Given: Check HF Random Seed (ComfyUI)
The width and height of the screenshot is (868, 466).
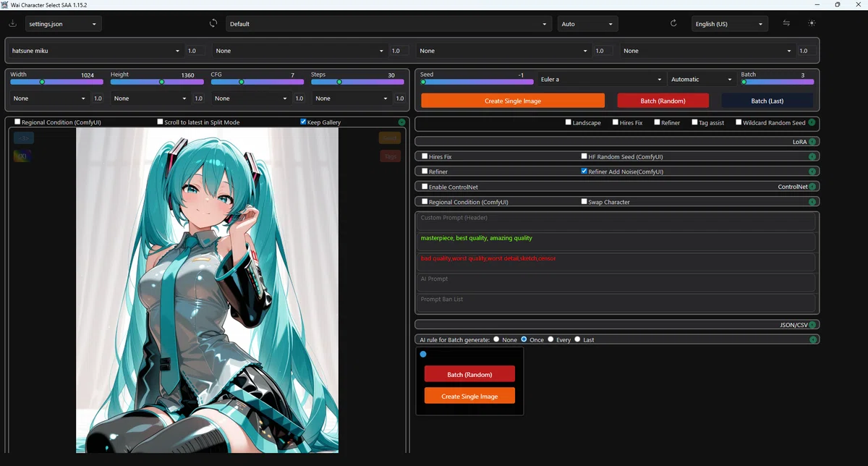Looking at the screenshot, I should tap(584, 156).
